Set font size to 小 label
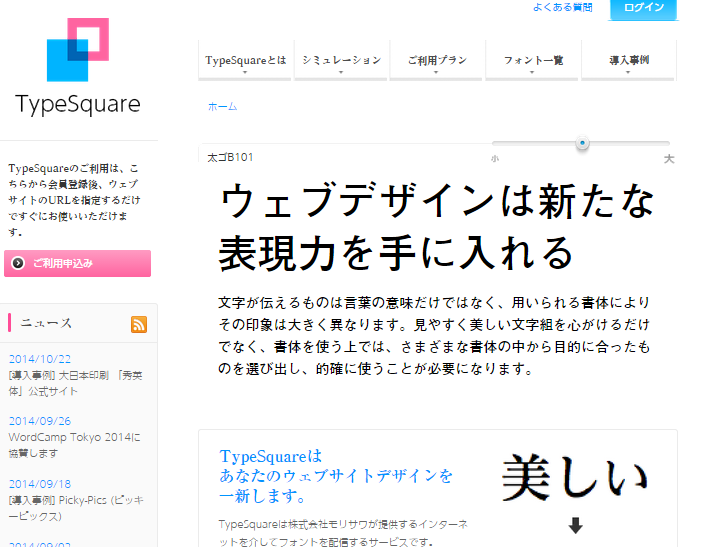This screenshot has width=727, height=547. coord(495,159)
